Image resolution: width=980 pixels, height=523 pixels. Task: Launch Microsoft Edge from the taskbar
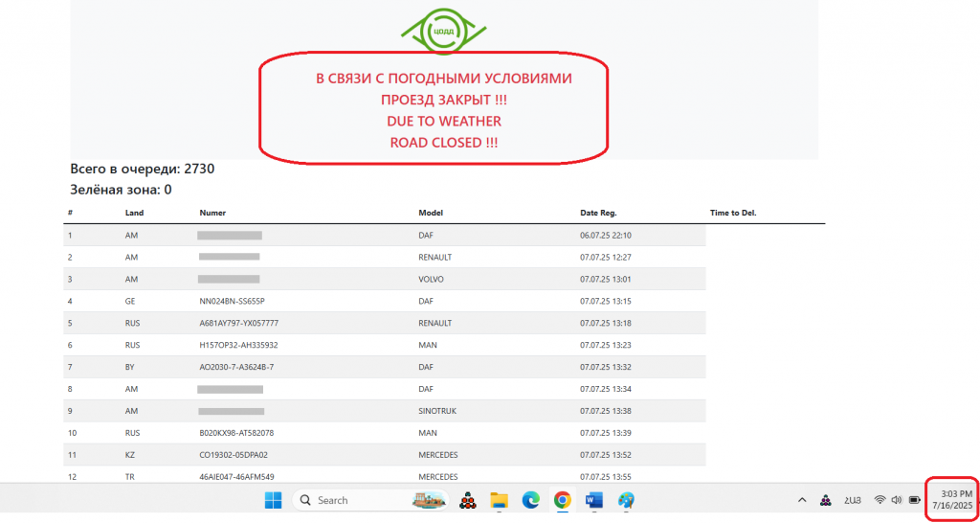click(x=530, y=500)
